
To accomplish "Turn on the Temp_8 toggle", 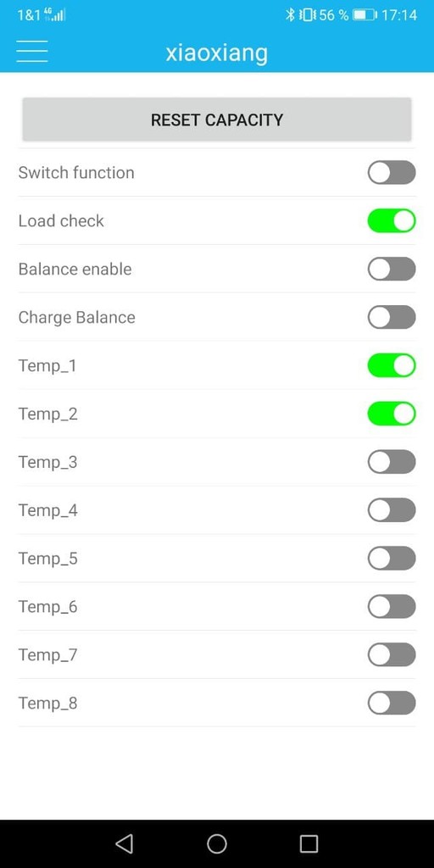I will coord(392,703).
